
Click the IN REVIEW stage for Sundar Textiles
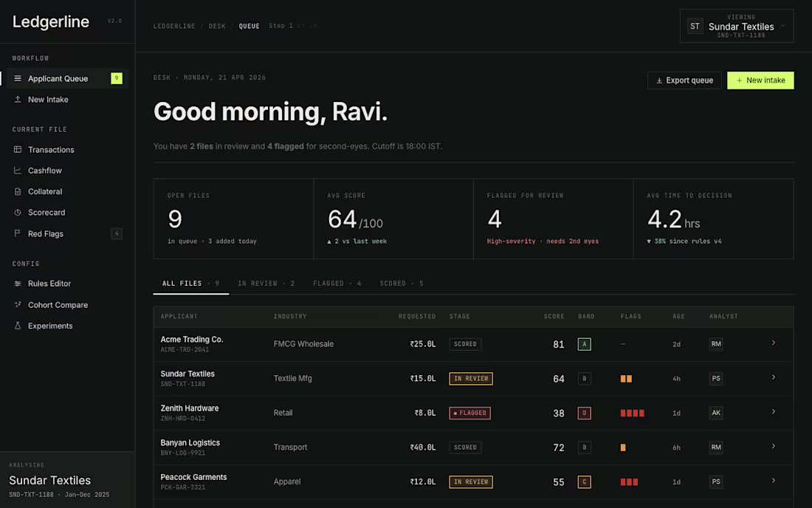[471, 379]
